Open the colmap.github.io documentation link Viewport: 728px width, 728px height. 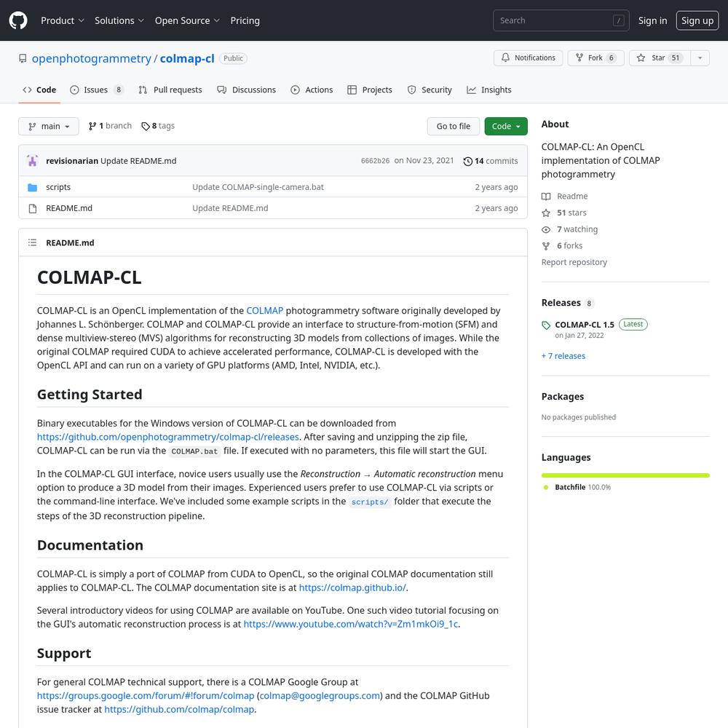pos(352,587)
